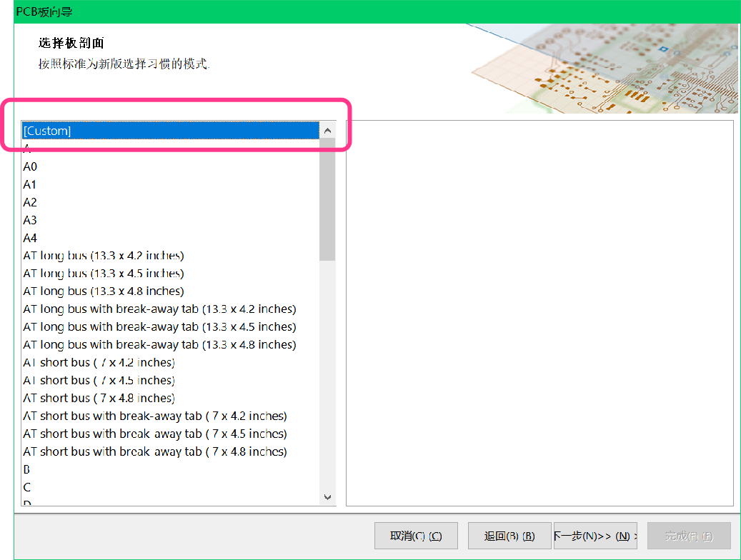This screenshot has width=741, height=560.
Task: Select the B list entry
Action: (x=171, y=470)
